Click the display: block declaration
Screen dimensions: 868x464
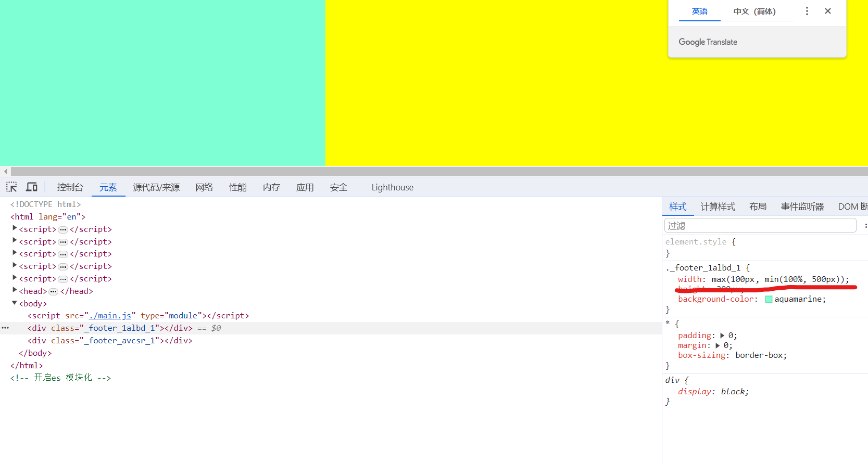(713, 392)
